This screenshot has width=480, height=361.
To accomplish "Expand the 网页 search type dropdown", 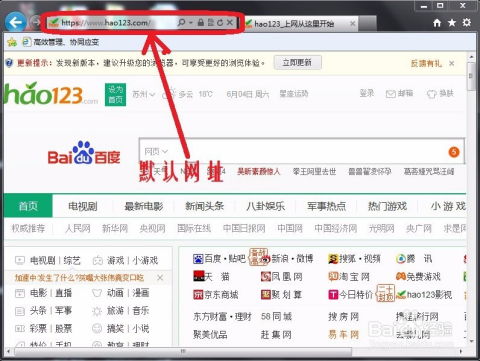I will (x=156, y=152).
